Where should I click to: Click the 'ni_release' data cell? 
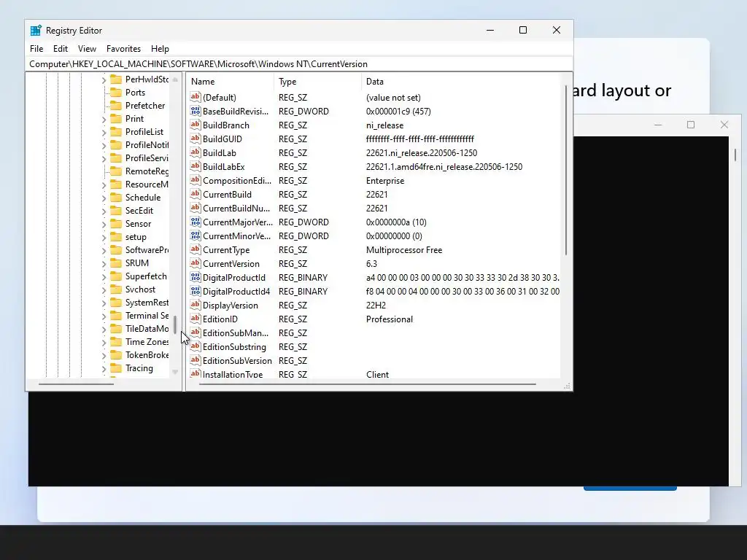384,125
